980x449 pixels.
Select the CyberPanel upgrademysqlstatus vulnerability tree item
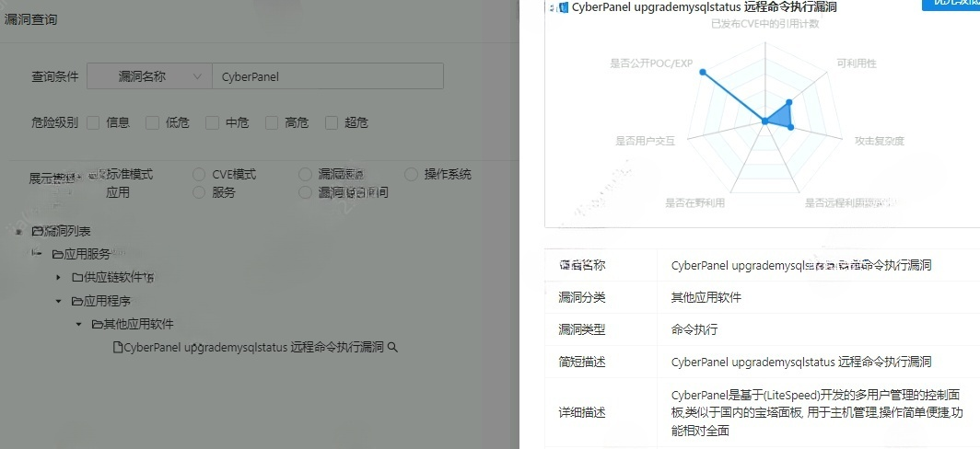253,348
